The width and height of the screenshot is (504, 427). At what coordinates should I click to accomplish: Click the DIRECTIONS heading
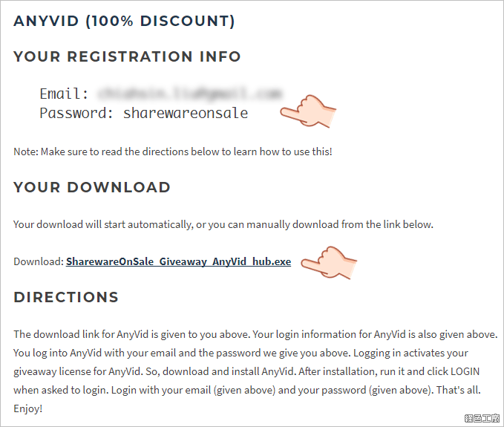[x=66, y=297]
